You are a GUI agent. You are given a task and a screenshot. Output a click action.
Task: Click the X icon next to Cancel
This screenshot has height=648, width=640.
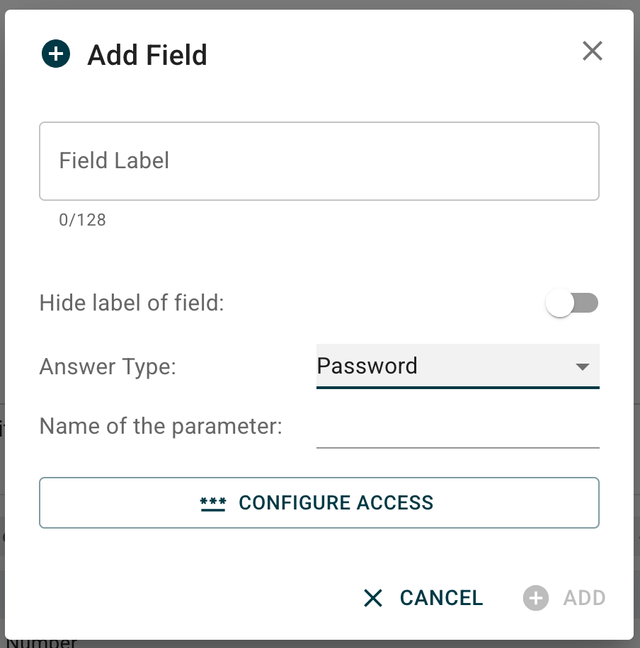[x=373, y=598]
